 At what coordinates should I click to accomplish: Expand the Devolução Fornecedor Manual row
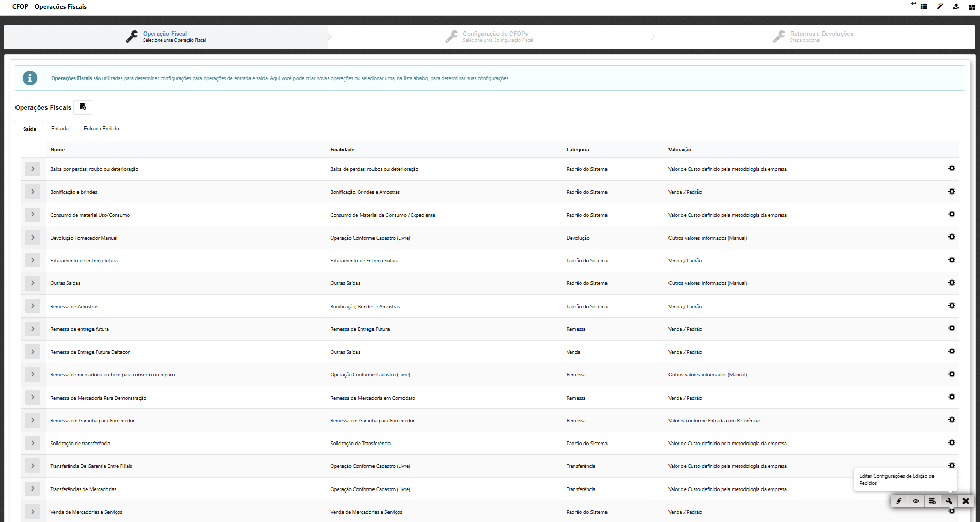click(33, 238)
